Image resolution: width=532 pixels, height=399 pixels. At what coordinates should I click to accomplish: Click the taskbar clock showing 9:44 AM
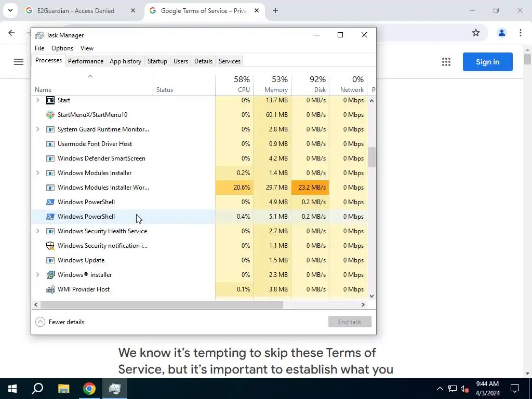pyautogui.click(x=487, y=389)
